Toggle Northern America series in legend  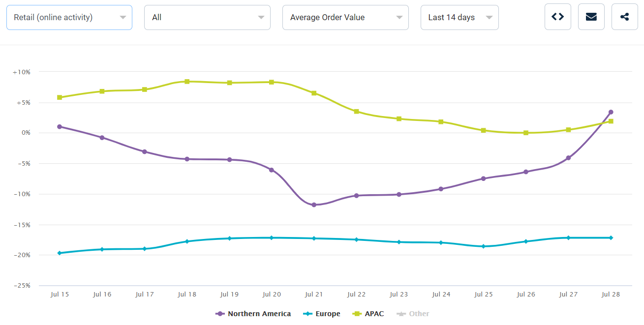[253, 314]
